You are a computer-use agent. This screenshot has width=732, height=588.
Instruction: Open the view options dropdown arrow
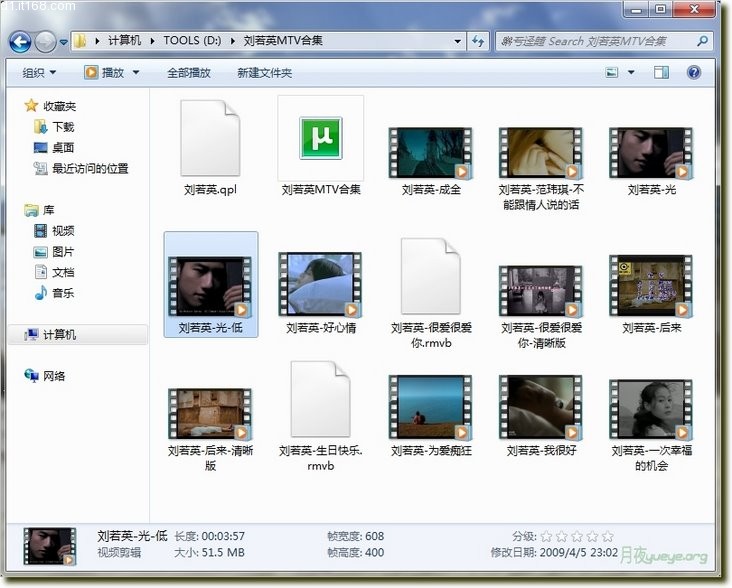point(631,72)
